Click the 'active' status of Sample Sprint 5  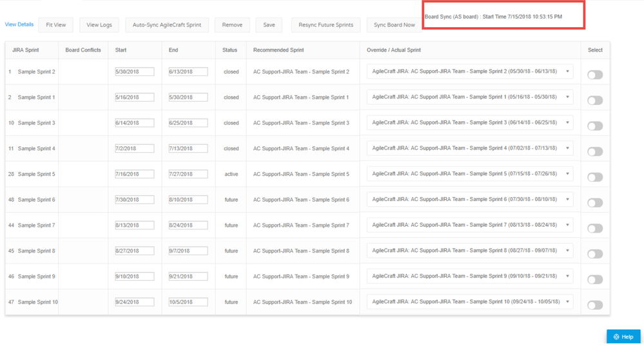231,174
